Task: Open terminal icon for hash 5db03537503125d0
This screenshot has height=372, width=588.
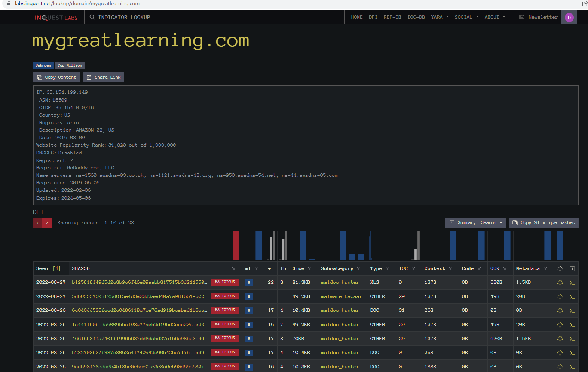Action: pyautogui.click(x=572, y=297)
